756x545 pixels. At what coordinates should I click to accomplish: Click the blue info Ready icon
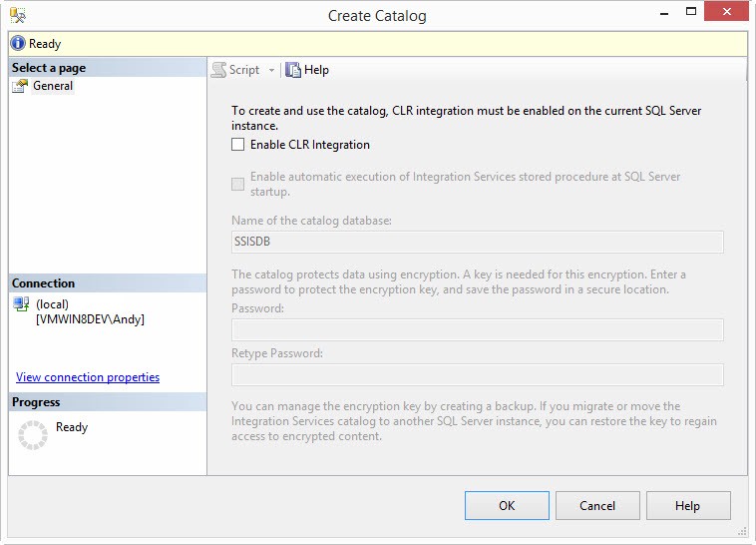pos(18,44)
